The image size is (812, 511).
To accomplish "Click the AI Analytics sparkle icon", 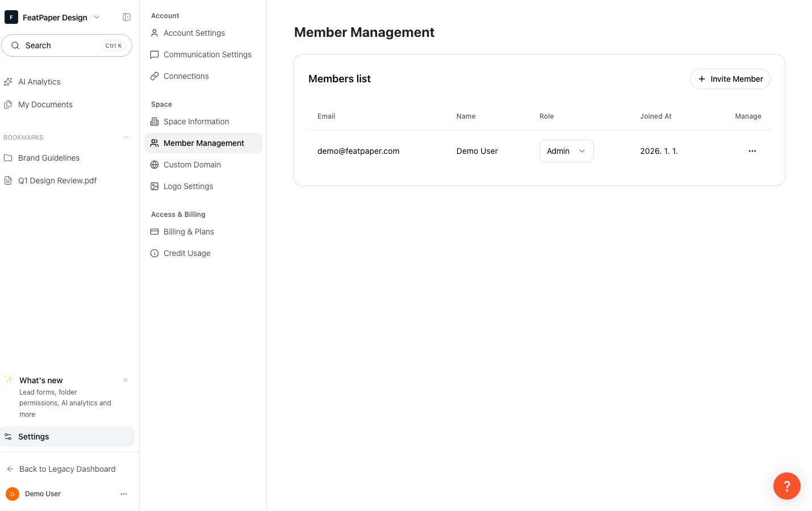I will 8,82.
